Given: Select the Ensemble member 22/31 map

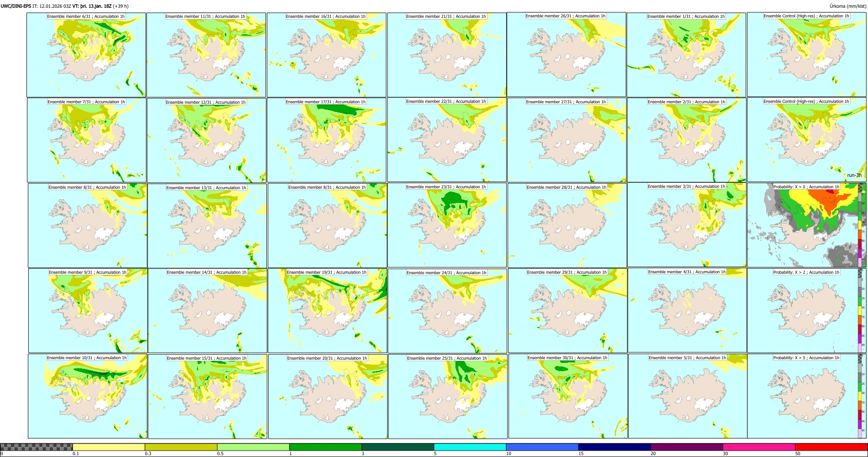Looking at the screenshot, I should coord(447,140).
